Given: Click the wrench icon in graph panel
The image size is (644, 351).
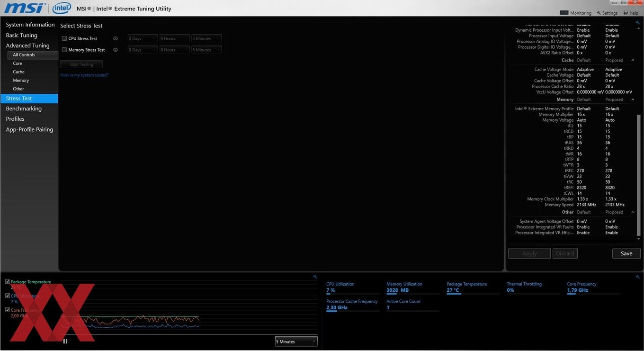Looking at the screenshot, I should (x=315, y=277).
